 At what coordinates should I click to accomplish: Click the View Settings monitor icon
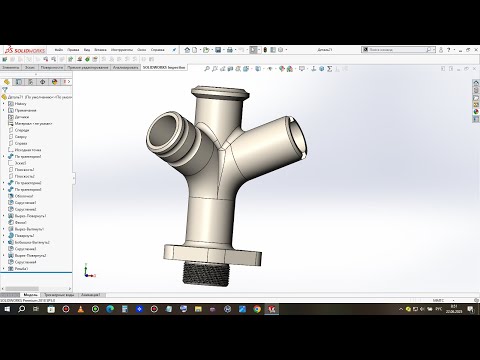coord(302,69)
